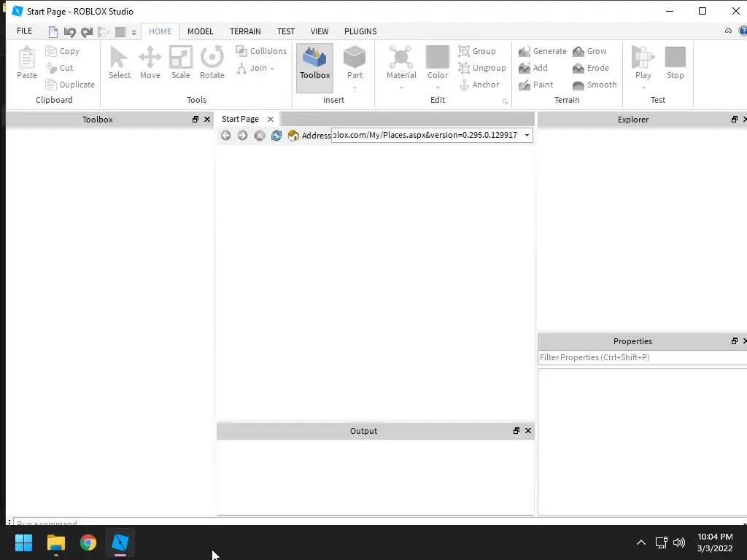This screenshot has height=560, width=747.
Task: Switch to the VIEW ribbon tab
Action: (x=320, y=31)
